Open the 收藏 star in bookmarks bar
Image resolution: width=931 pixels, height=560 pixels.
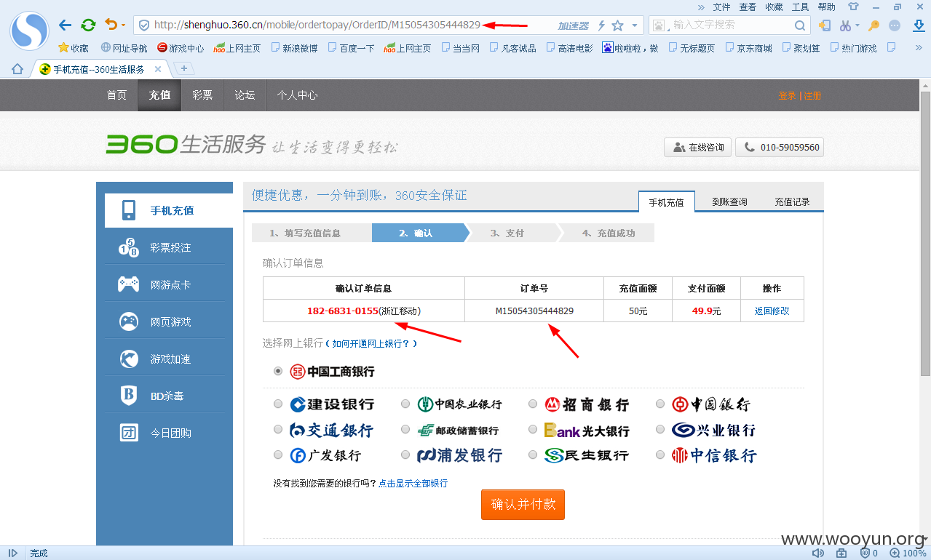[x=73, y=48]
